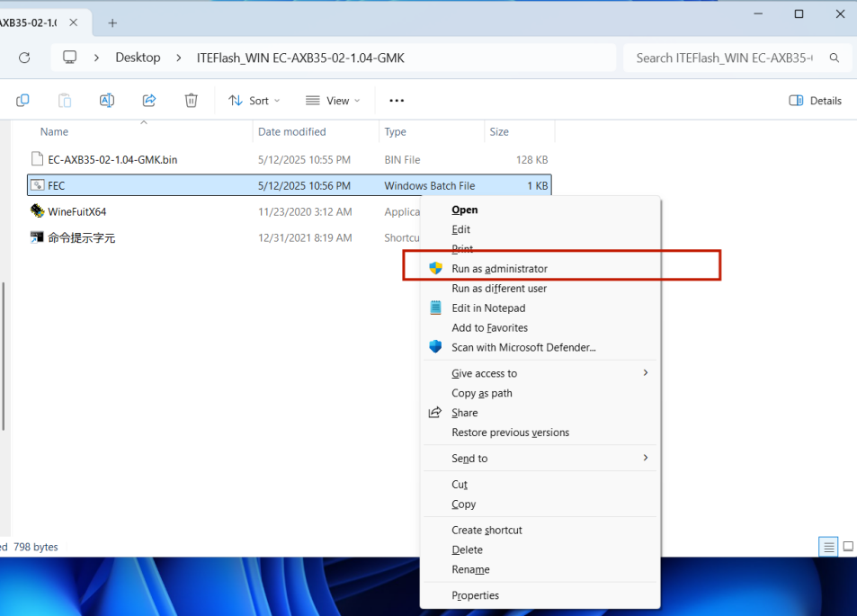Expand the chevron after Desktop in breadcrumb

[178, 58]
